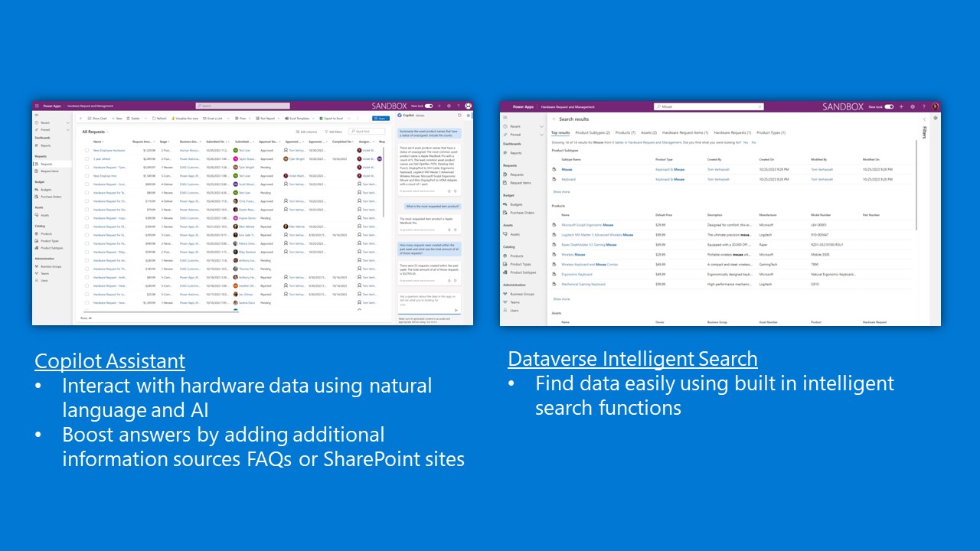This screenshot has width=980, height=551.
Task: Expand Recent in the right screenshot's sidebar
Action: (x=541, y=126)
